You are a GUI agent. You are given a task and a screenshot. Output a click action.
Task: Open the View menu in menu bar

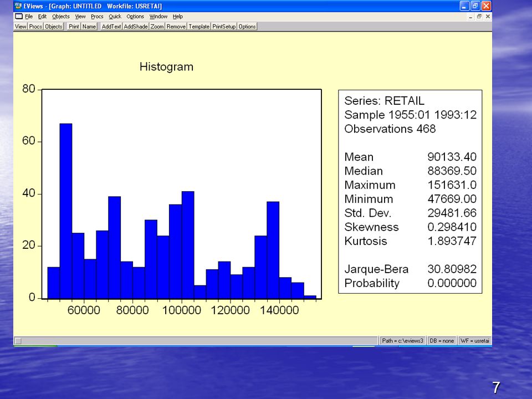click(x=80, y=16)
